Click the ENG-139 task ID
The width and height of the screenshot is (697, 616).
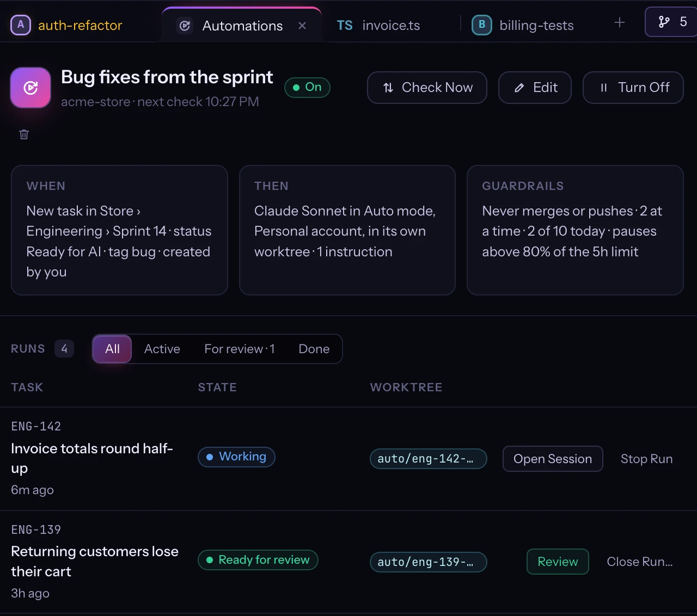[x=36, y=530]
